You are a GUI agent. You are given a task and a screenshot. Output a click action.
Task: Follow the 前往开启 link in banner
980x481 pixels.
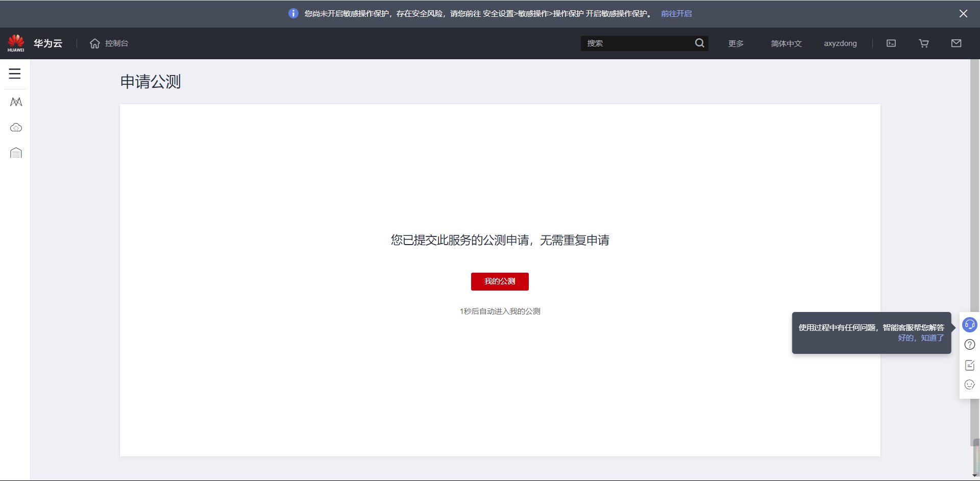(676, 14)
